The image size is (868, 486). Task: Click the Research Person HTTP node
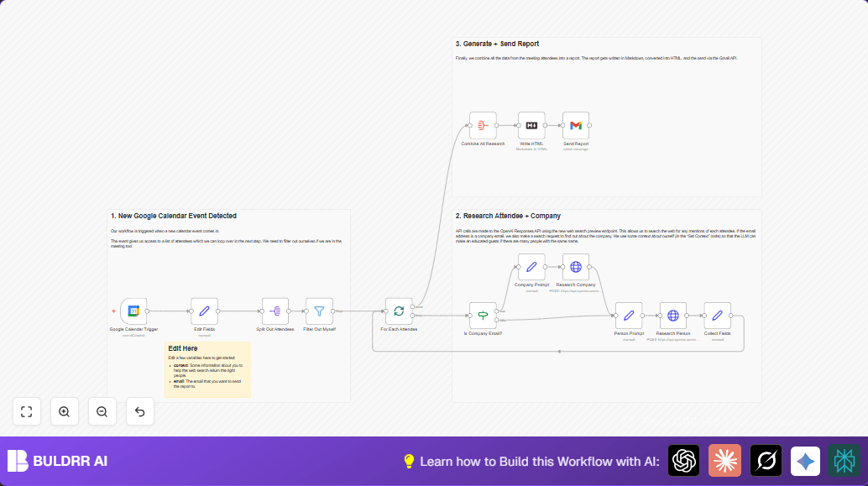(673, 316)
